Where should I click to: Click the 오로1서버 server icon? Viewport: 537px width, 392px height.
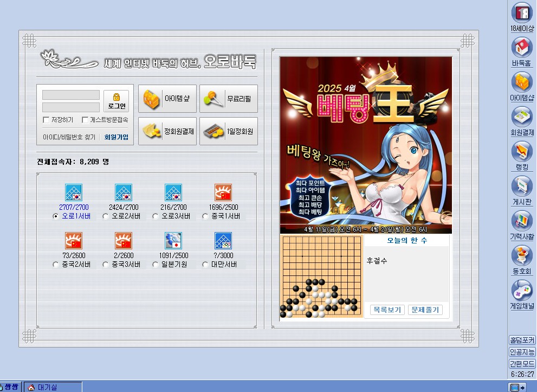[x=74, y=192]
